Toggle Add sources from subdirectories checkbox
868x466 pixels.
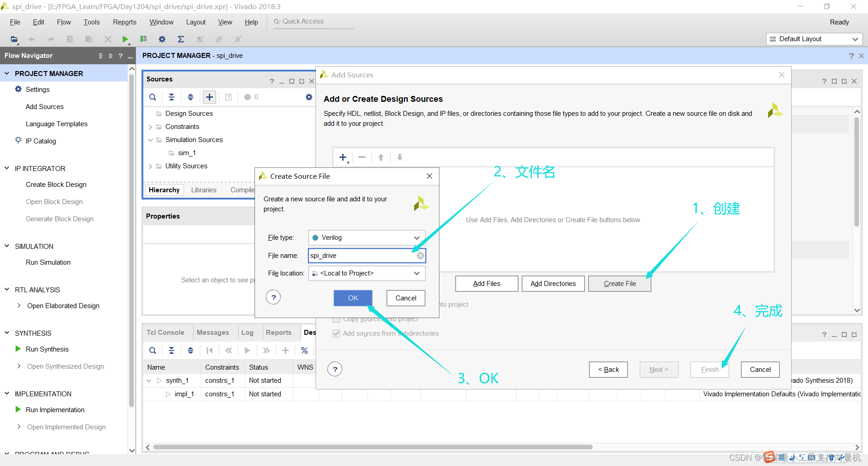336,333
